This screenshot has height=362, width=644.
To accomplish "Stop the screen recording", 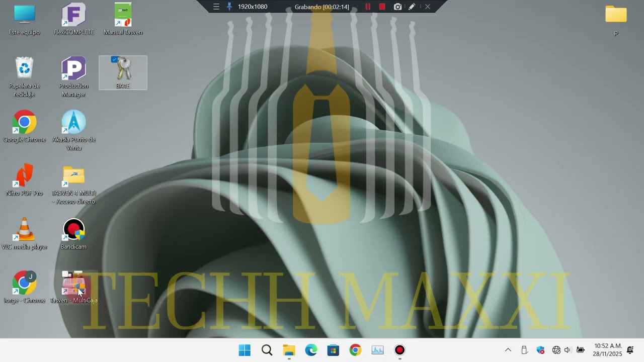I will coord(382,7).
